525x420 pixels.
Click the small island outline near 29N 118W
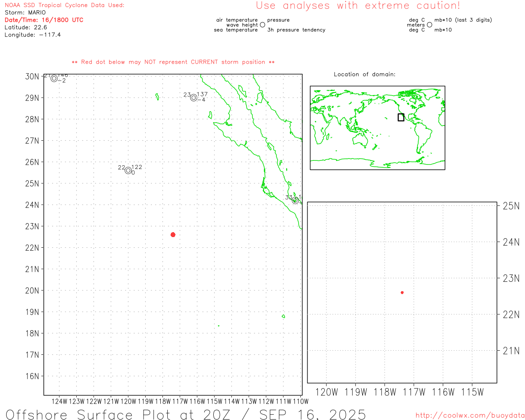[x=157, y=97]
